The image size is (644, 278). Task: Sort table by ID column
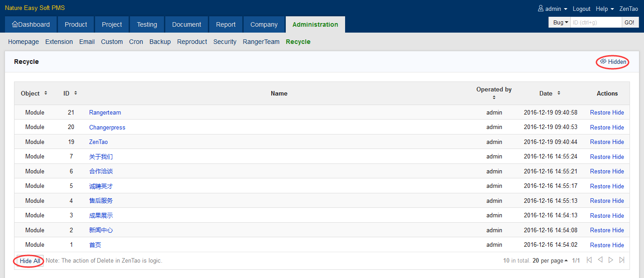(75, 93)
